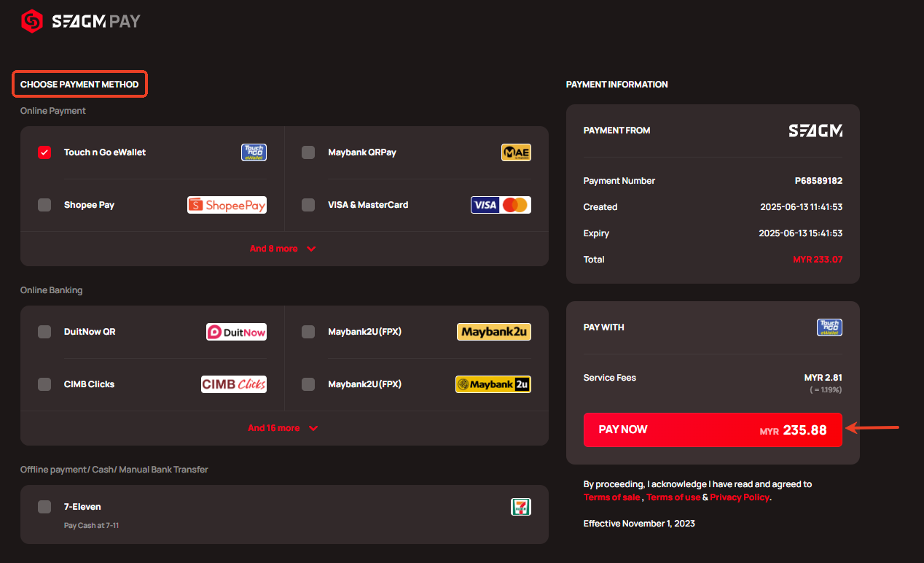Tick the Shopee Pay checkbox

pyautogui.click(x=44, y=205)
